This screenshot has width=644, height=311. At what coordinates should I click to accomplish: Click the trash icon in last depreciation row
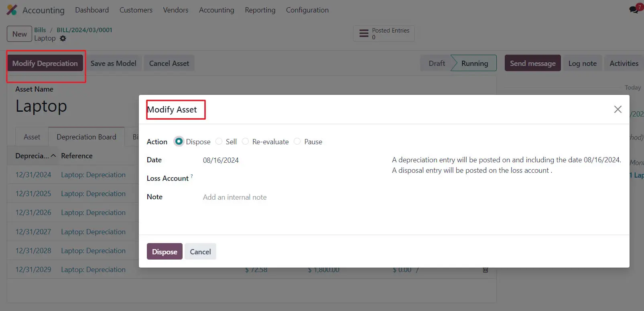pos(485,270)
